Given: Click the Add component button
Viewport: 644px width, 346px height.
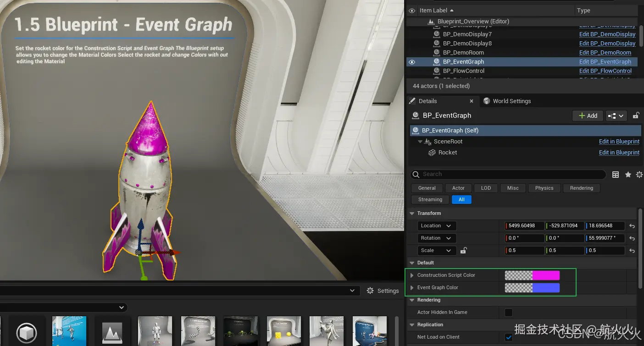Looking at the screenshot, I should click(588, 116).
